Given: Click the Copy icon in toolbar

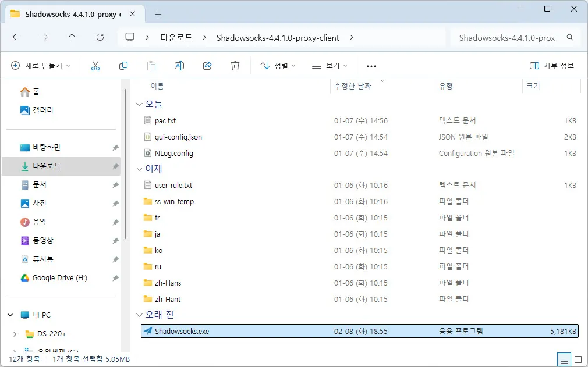Looking at the screenshot, I should [x=123, y=66].
